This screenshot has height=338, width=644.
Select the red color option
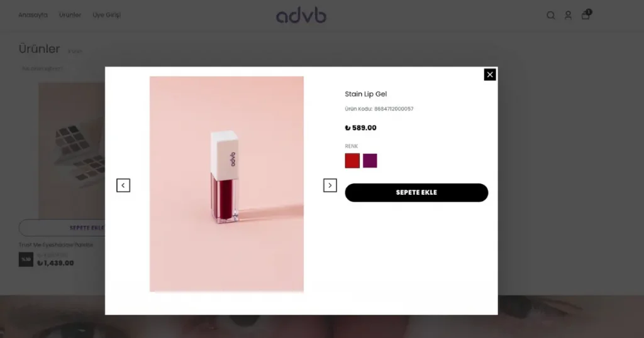[352, 161]
